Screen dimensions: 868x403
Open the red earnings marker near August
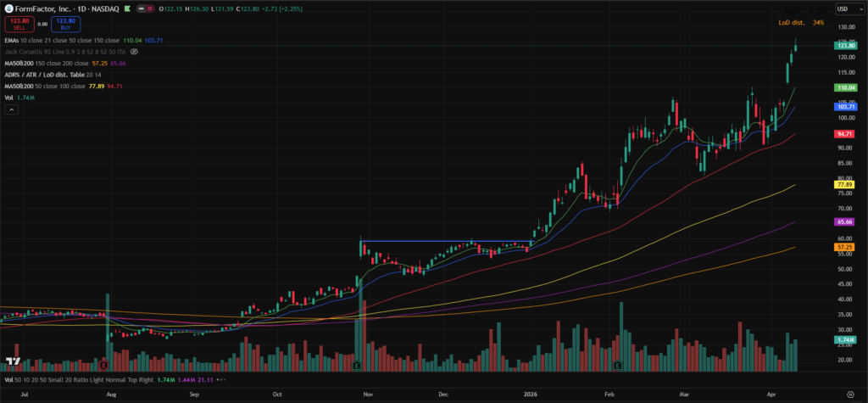[103, 365]
